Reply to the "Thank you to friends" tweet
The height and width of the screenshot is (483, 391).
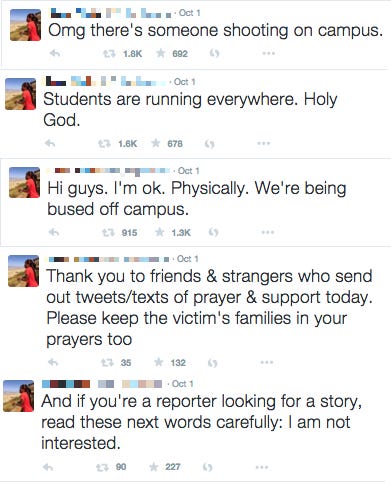click(53, 362)
